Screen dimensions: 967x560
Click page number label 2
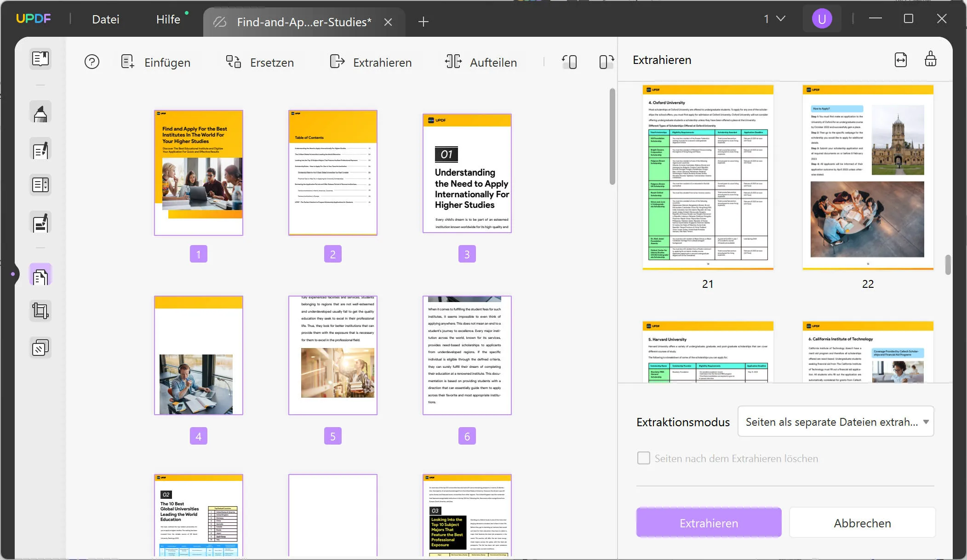point(333,254)
